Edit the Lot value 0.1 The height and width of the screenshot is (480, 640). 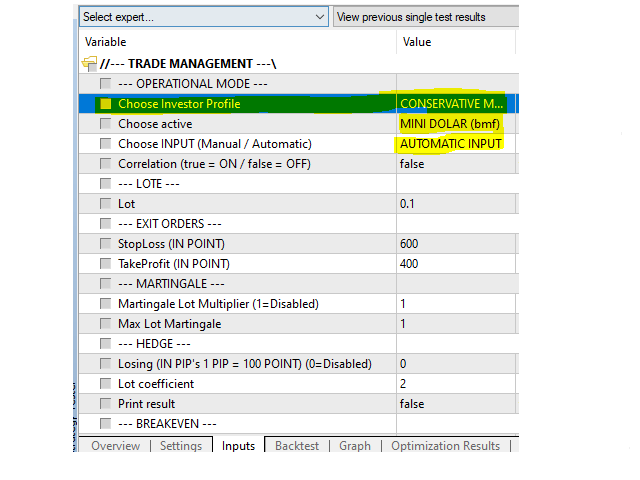(x=456, y=204)
